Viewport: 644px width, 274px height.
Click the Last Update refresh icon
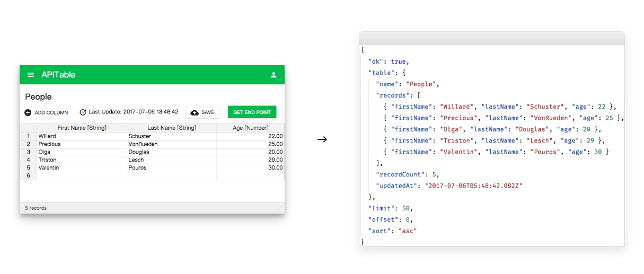[83, 112]
